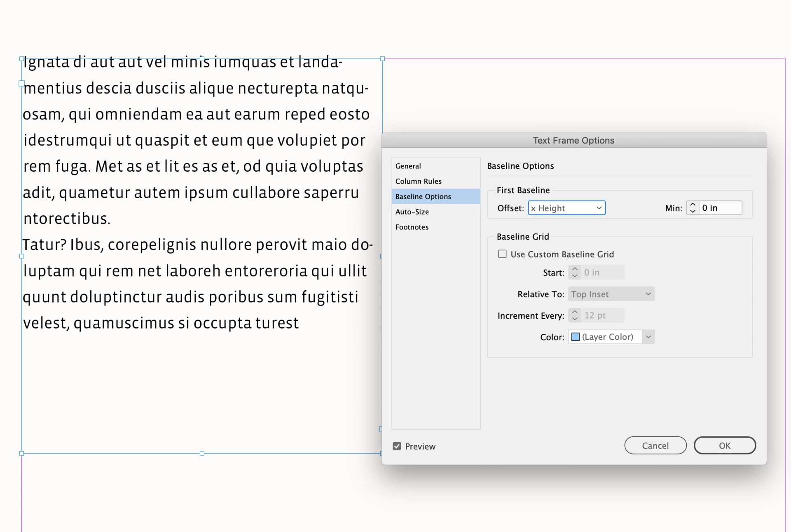The width and height of the screenshot is (791, 532).
Task: Uncheck the Preview checkbox
Action: pos(397,446)
